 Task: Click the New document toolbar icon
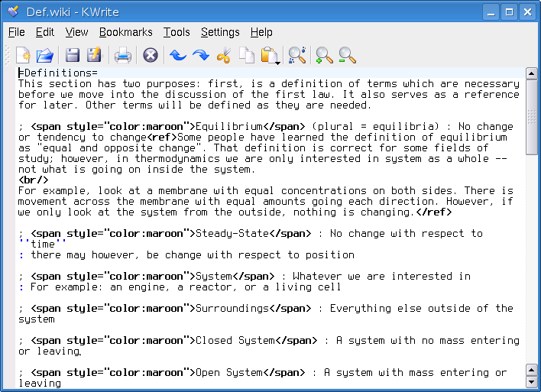pos(23,55)
